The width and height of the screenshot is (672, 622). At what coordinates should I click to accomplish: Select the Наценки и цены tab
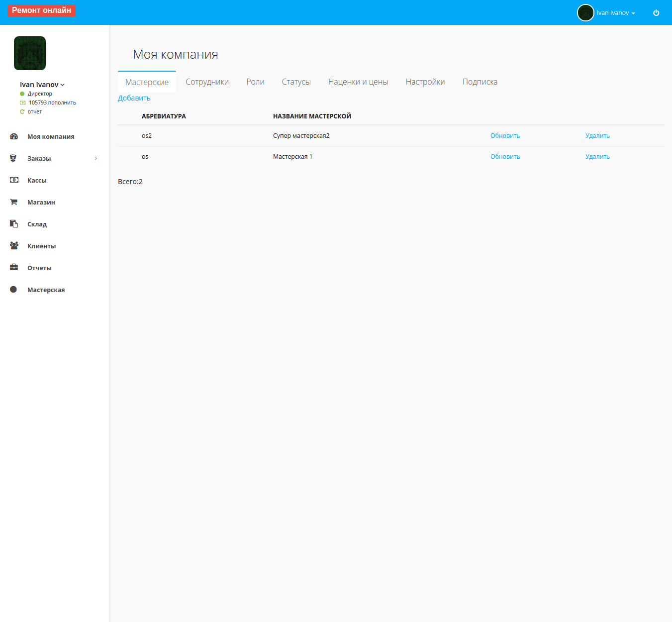point(358,82)
